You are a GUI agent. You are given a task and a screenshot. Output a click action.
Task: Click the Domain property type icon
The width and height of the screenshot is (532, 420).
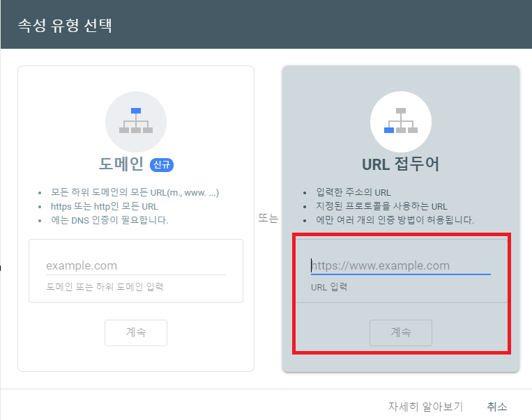(x=136, y=121)
